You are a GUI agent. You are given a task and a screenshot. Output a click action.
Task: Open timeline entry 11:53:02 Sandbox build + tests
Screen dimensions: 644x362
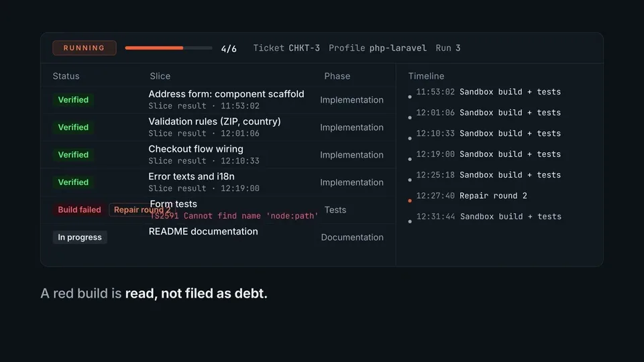click(x=488, y=92)
